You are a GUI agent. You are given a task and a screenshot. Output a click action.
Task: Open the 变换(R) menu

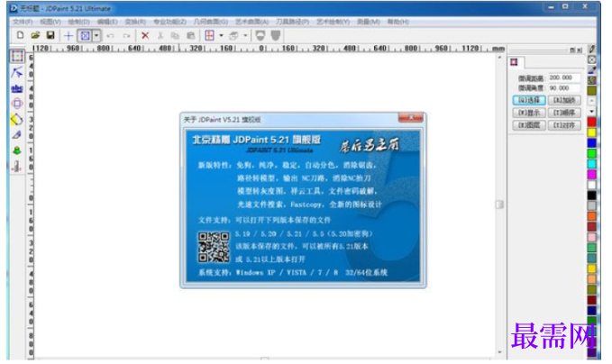point(135,22)
